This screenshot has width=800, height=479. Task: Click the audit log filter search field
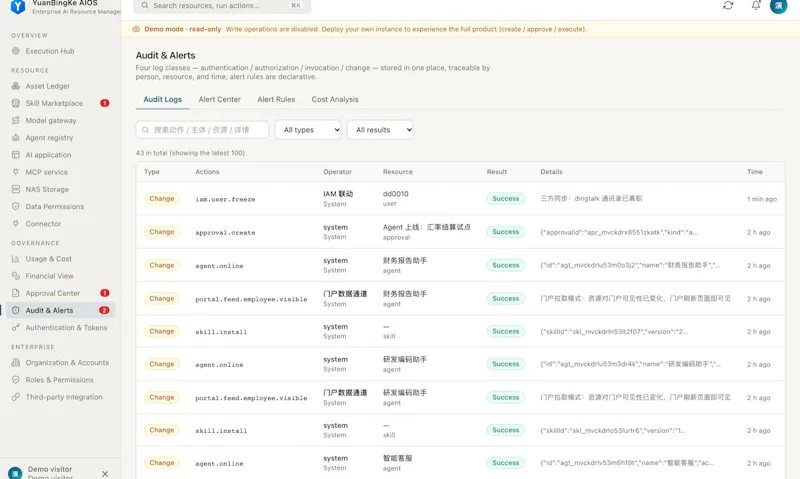202,130
